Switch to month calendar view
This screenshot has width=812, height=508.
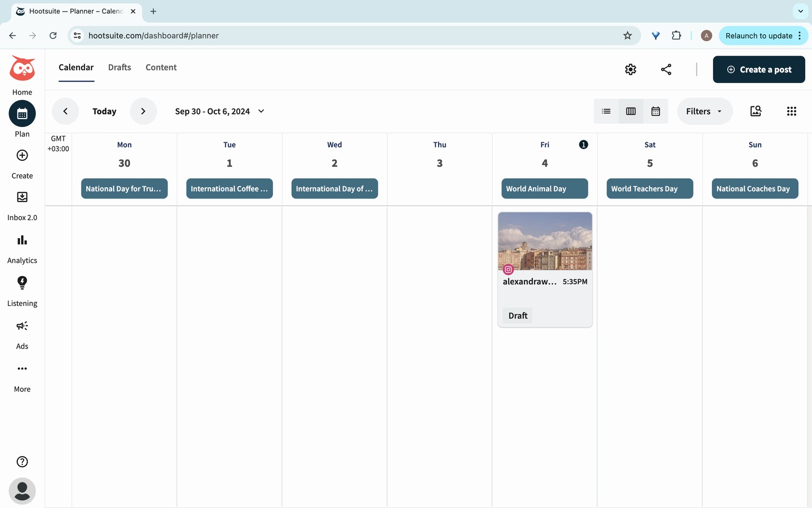pyautogui.click(x=656, y=111)
